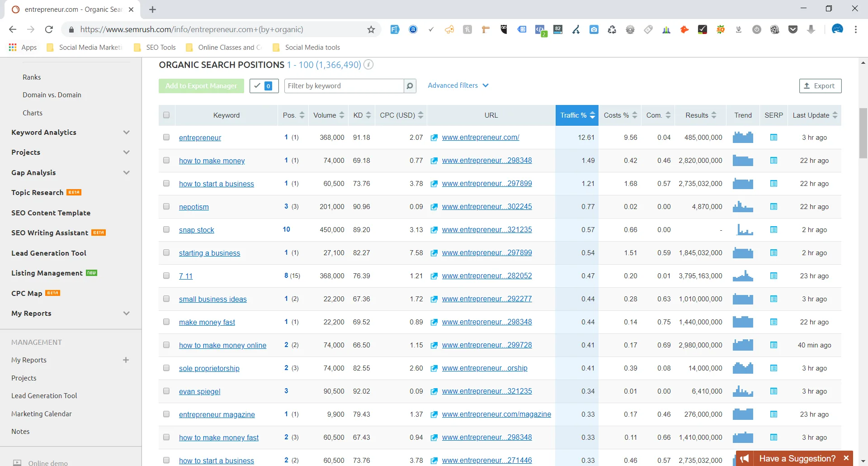This screenshot has width=868, height=466.
Task: Select the checkbox for the 'nepotism' row
Action: 166,206
